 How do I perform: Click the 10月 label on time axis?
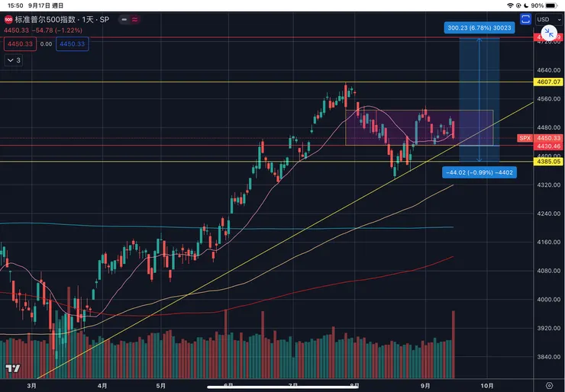tap(487, 385)
